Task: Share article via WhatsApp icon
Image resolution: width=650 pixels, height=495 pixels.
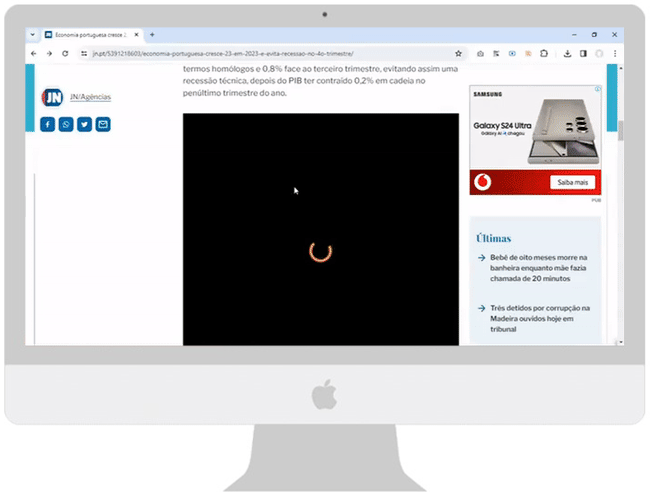Action: pos(66,124)
